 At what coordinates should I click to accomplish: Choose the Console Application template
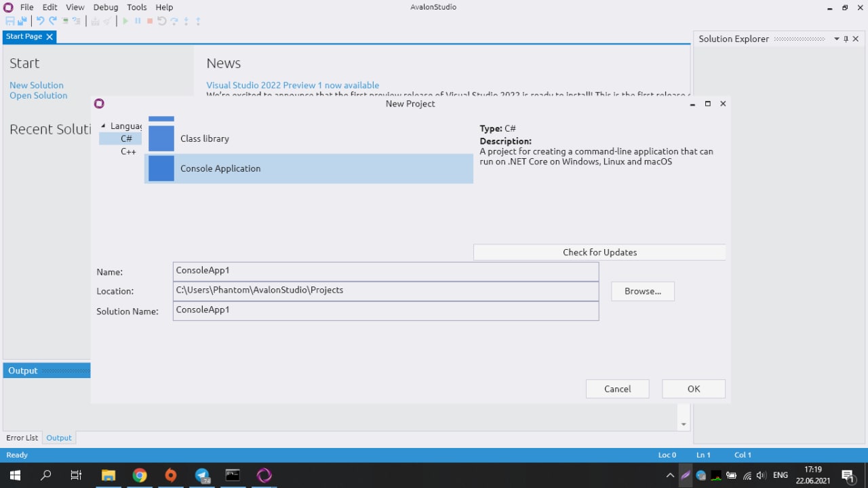coord(309,168)
